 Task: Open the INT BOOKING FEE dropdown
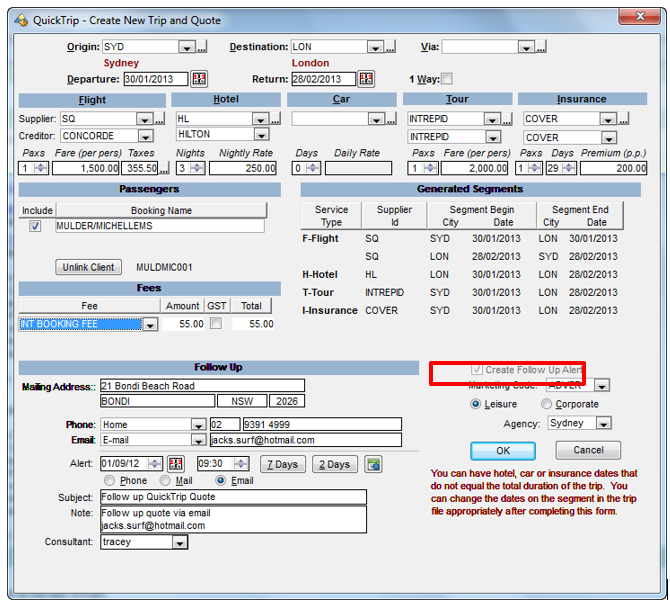[x=150, y=324]
